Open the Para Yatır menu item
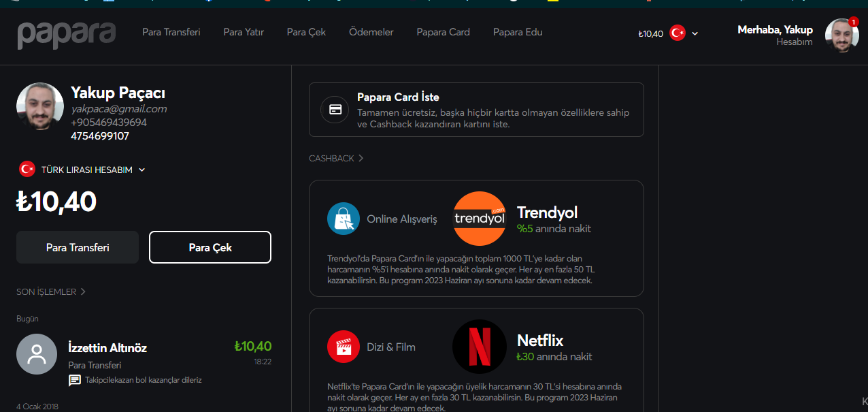The image size is (868, 412). pyautogui.click(x=244, y=32)
